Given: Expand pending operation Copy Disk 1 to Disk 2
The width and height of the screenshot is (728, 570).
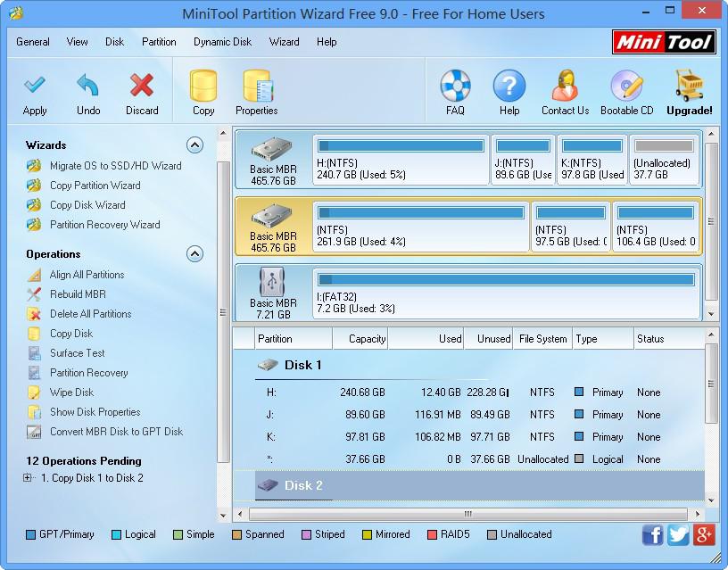Looking at the screenshot, I should pyautogui.click(x=28, y=477).
